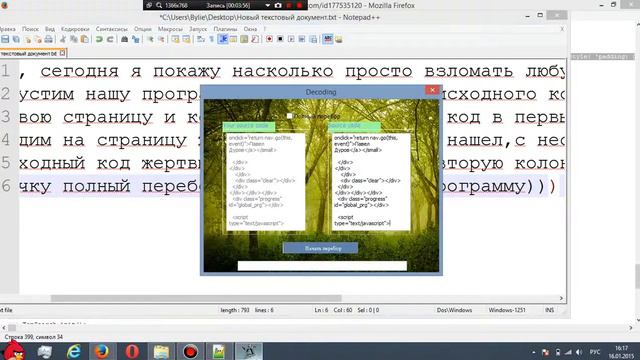640x360 pixels.
Task: Show hidden tray icons chevron
Action: coord(533,352)
